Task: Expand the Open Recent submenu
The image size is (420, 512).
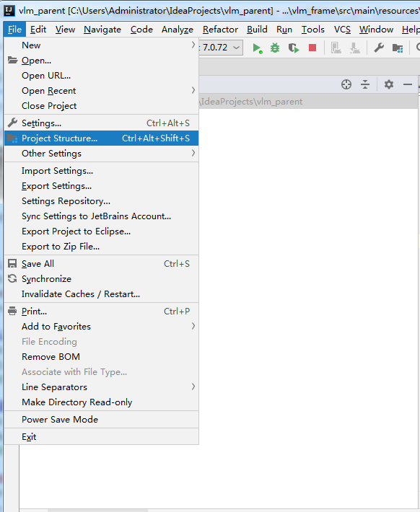Action: click(101, 91)
